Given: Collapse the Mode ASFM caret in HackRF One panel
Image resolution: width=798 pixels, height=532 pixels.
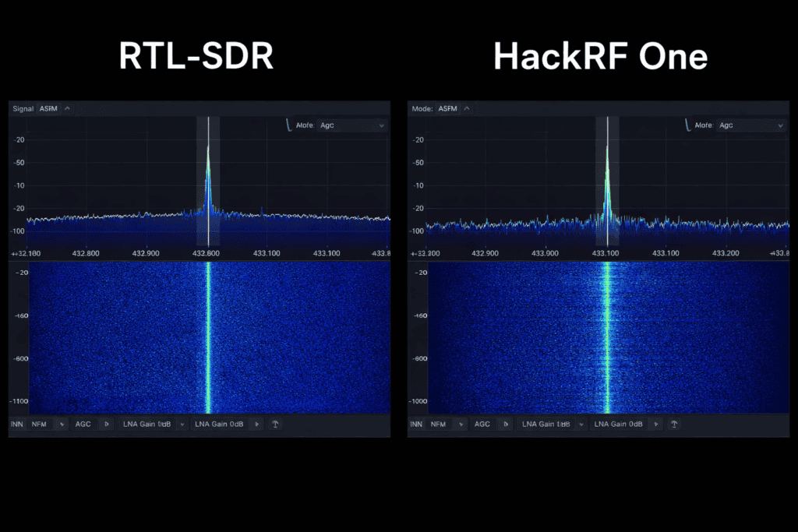Looking at the screenshot, I should pyautogui.click(x=467, y=108).
